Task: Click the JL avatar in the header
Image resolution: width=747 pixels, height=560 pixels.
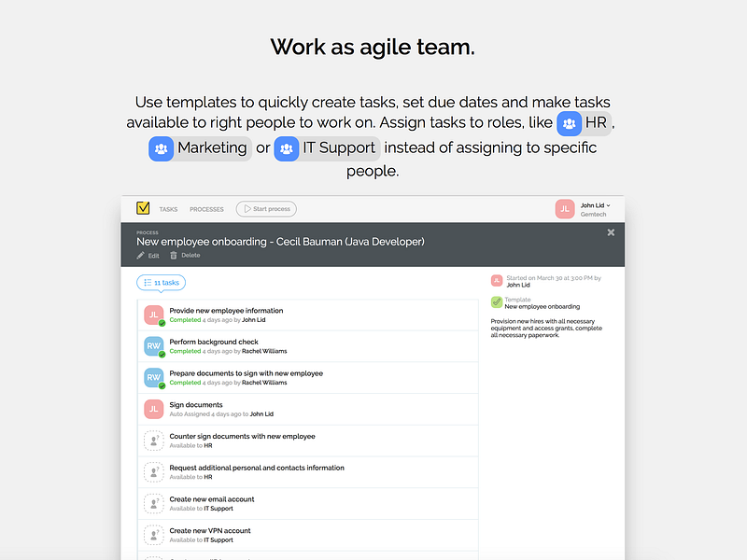Action: coord(565,209)
